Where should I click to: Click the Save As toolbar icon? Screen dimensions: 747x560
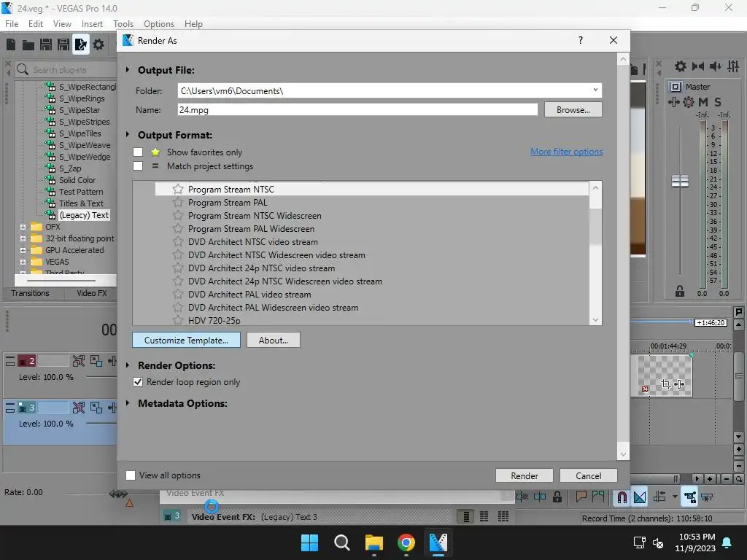tap(63, 44)
